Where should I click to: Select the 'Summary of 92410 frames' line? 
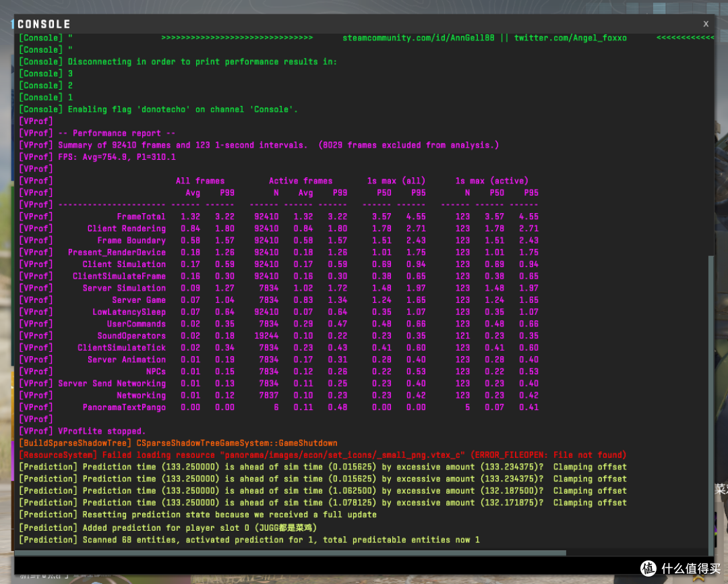click(259, 145)
